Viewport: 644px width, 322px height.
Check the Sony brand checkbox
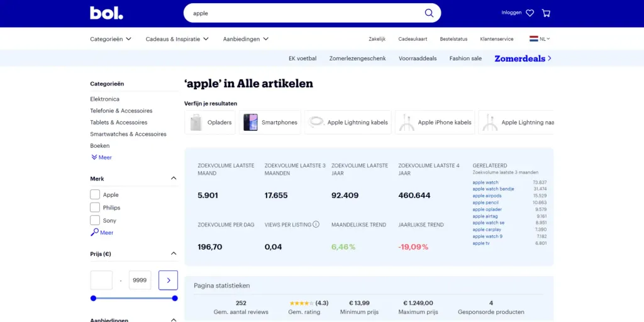(x=95, y=220)
